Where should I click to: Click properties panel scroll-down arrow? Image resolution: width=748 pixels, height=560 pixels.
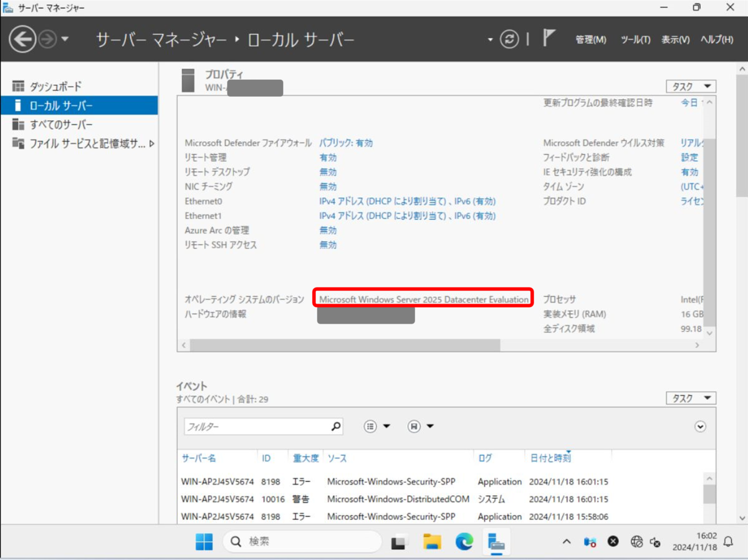click(709, 333)
